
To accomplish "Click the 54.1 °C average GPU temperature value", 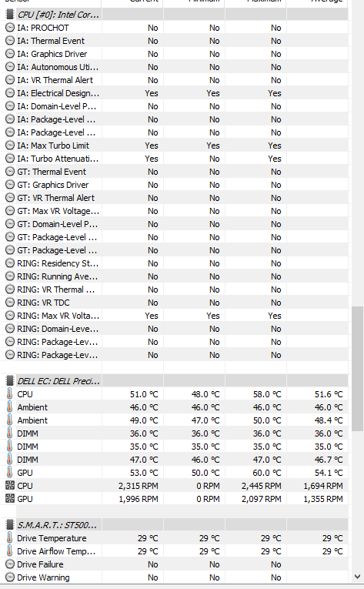I will coord(329,473).
